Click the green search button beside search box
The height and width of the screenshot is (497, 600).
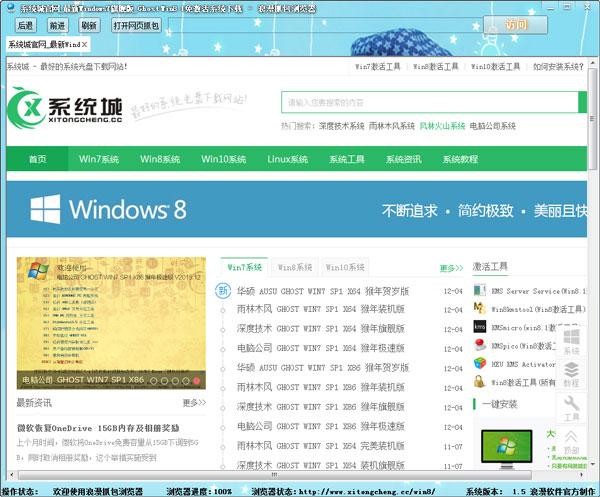pos(582,102)
